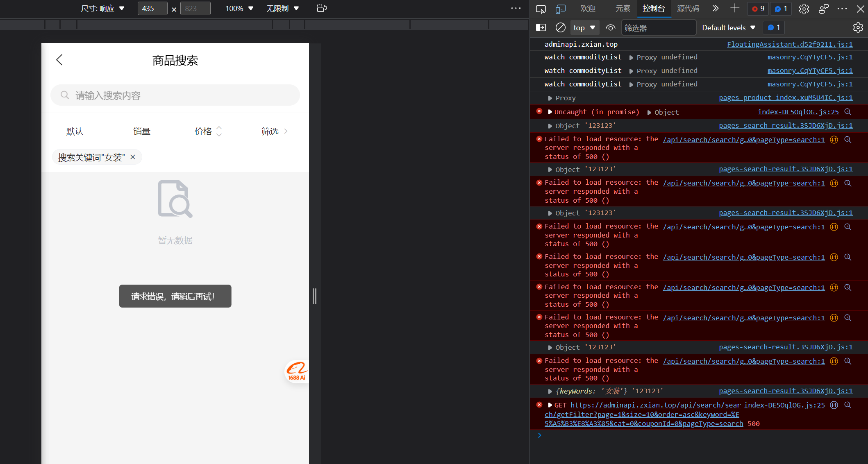Switch to the 源代码 tab

688,9
